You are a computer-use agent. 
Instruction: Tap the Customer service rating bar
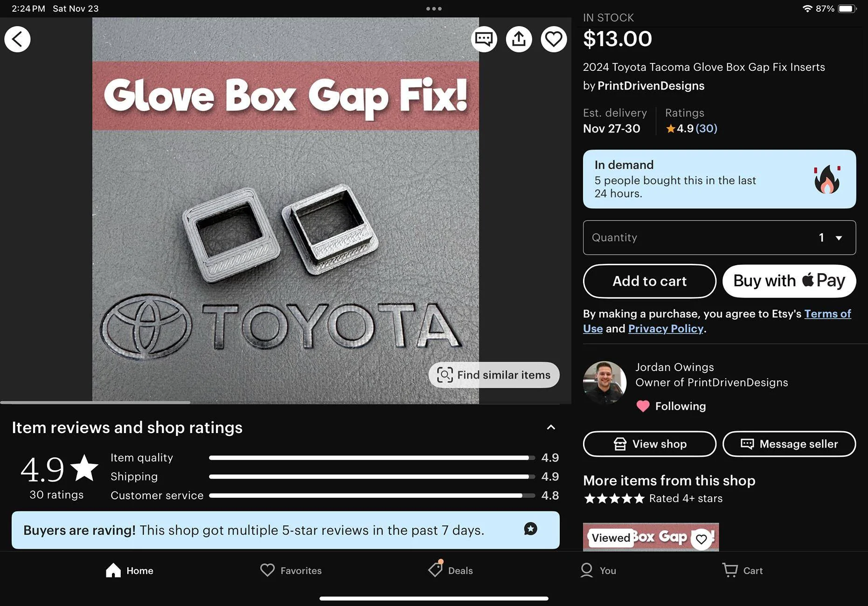click(372, 496)
